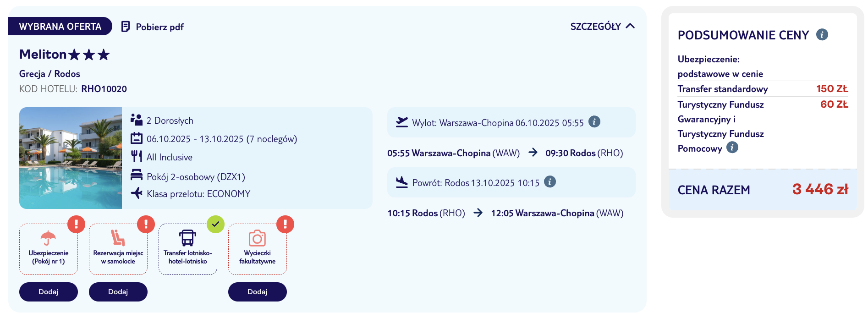
Task: Open info icon next to Fundusz Pomocowy
Action: pyautogui.click(x=732, y=148)
